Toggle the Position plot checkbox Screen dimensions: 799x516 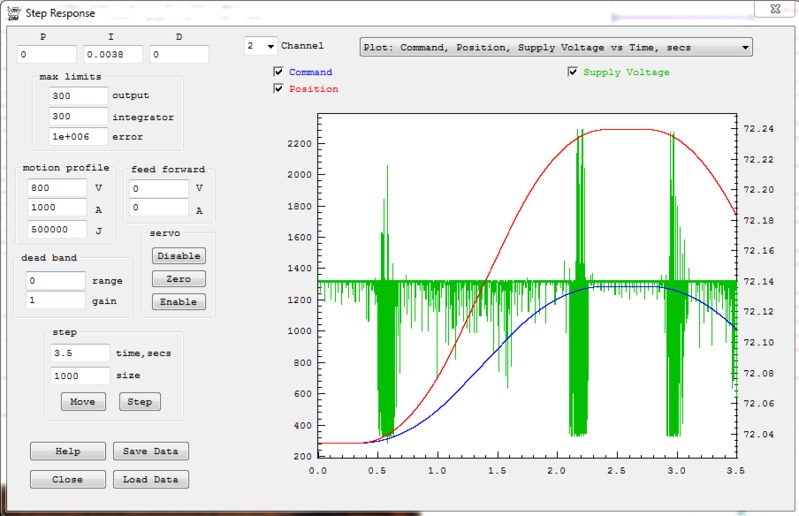coord(279,89)
